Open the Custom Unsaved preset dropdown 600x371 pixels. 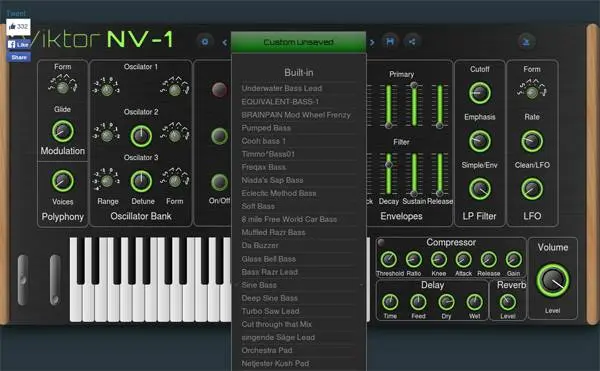[x=298, y=42]
